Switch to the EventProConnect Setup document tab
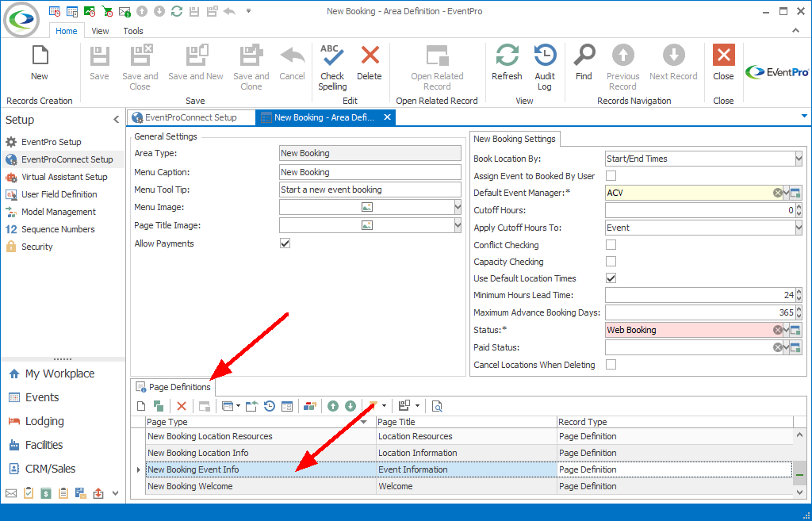Image resolution: width=812 pixels, height=521 pixels. point(191,117)
